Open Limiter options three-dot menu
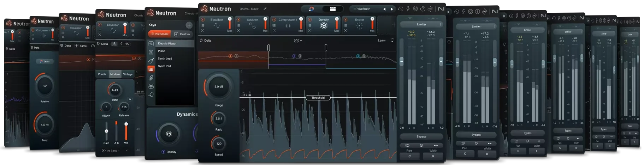The height and width of the screenshot is (165, 644). click(x=441, y=24)
